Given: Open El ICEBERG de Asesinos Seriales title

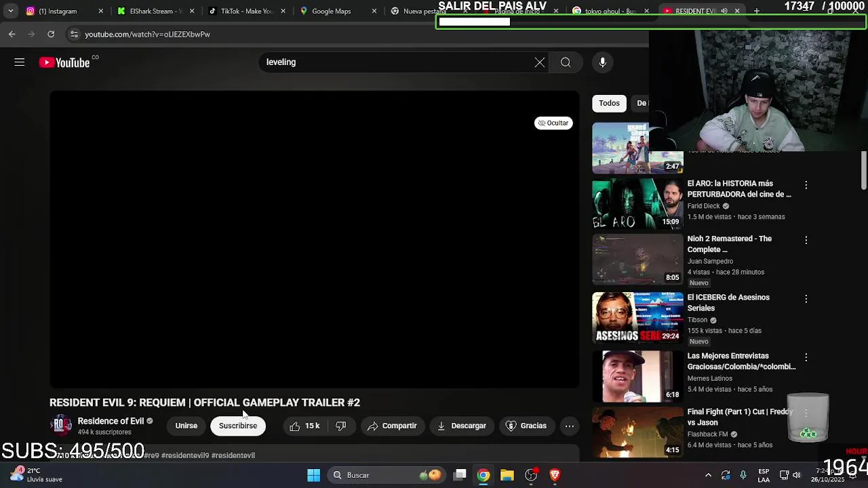Looking at the screenshot, I should point(728,303).
